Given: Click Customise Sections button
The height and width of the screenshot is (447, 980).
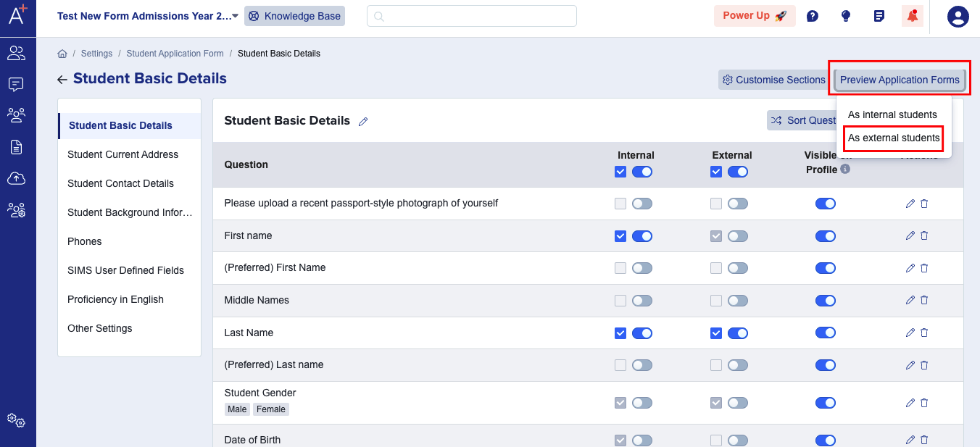Looking at the screenshot, I should tap(774, 80).
